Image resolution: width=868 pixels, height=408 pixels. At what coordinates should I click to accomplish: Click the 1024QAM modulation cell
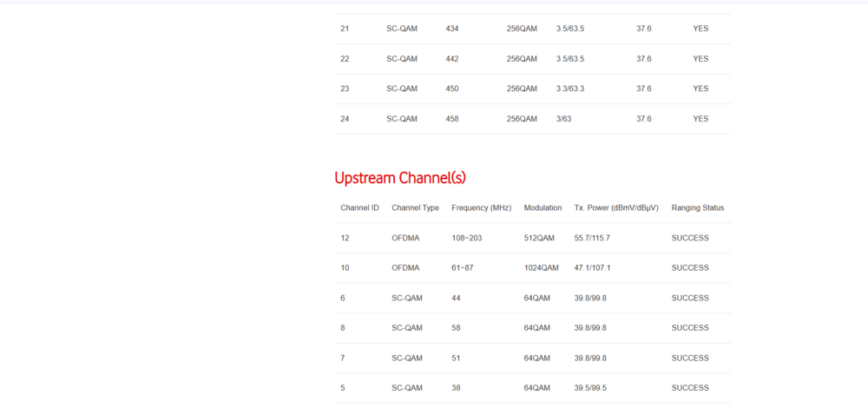click(542, 268)
